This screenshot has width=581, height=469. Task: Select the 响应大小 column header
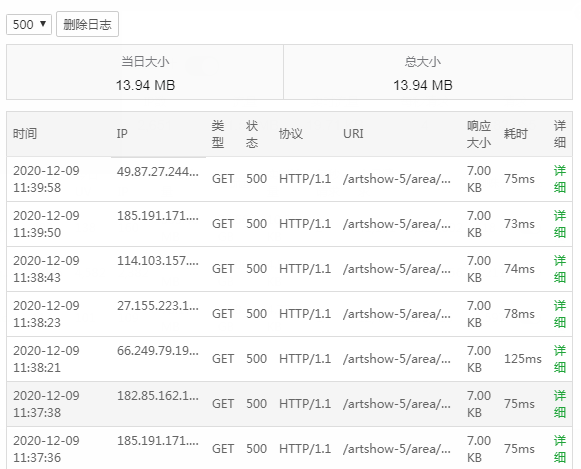point(479,134)
